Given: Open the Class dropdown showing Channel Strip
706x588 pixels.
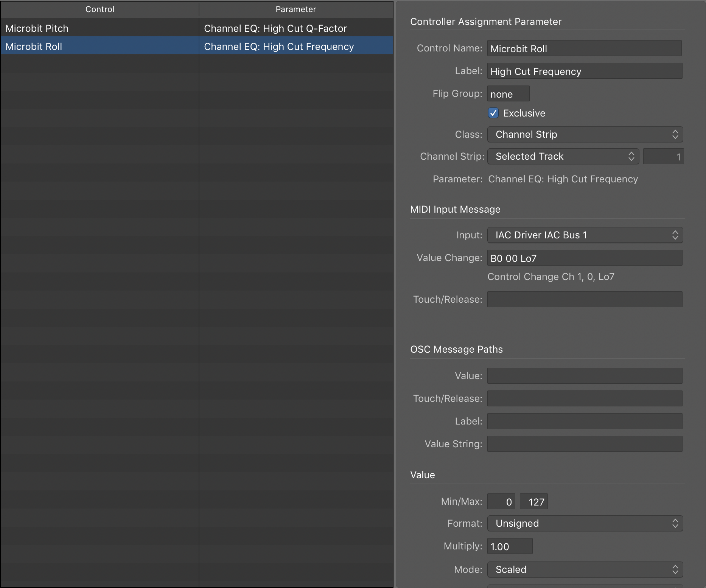Looking at the screenshot, I should (x=585, y=134).
